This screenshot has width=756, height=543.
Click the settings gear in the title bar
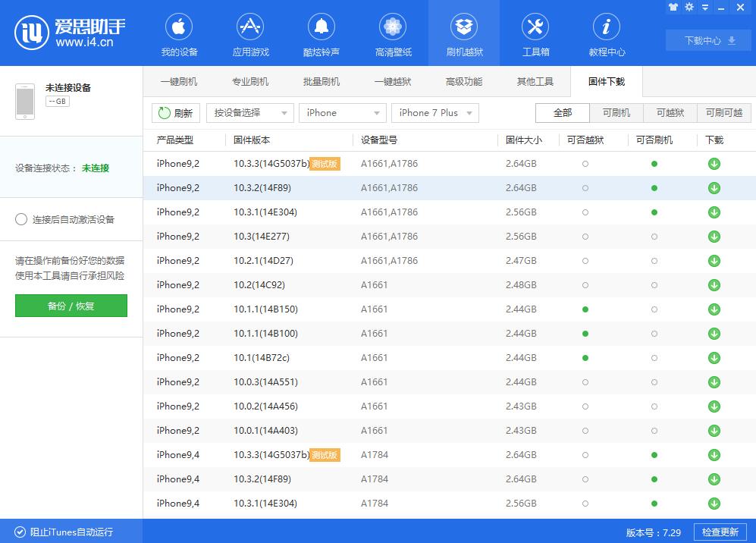(689, 7)
